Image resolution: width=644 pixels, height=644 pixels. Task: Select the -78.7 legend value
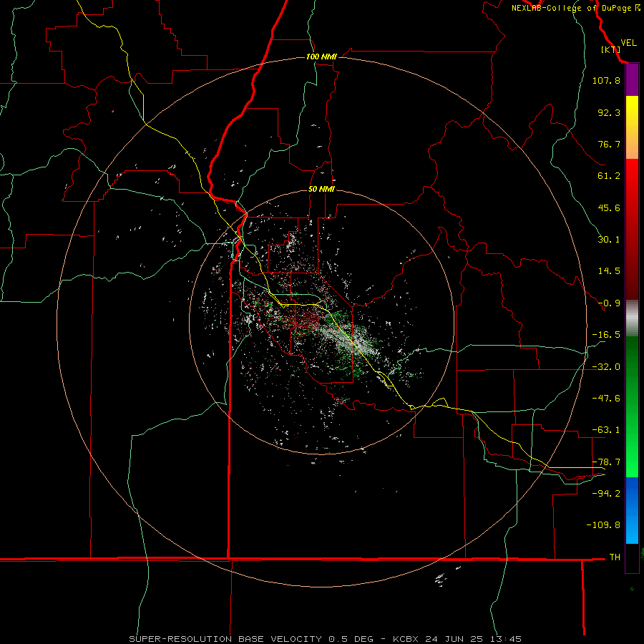click(606, 462)
